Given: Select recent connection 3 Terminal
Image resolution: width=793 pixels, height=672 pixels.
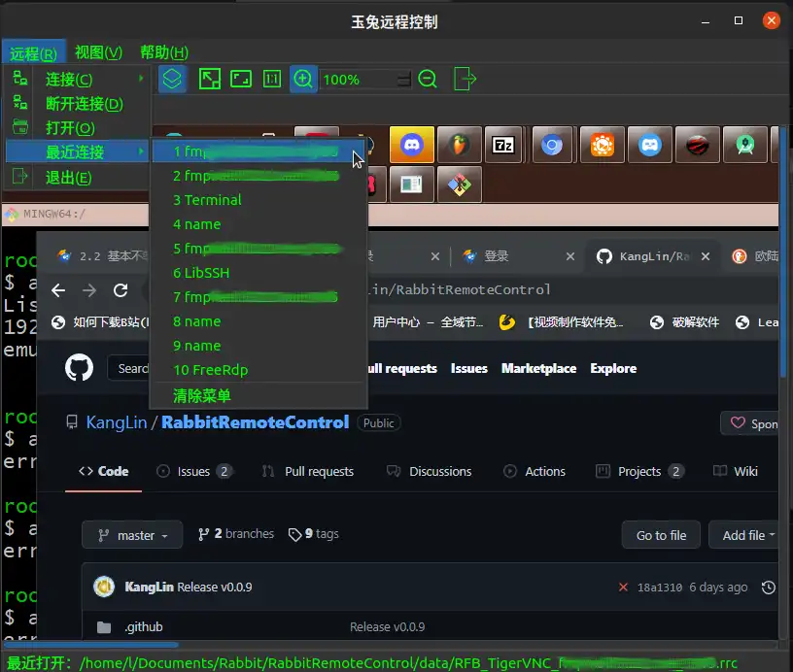Looking at the screenshot, I should coord(258,200).
